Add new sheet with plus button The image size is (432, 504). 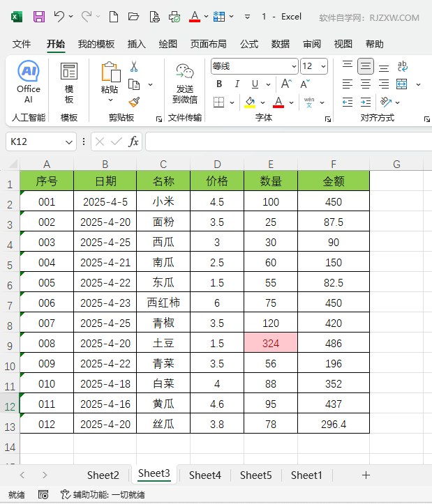tap(366, 475)
